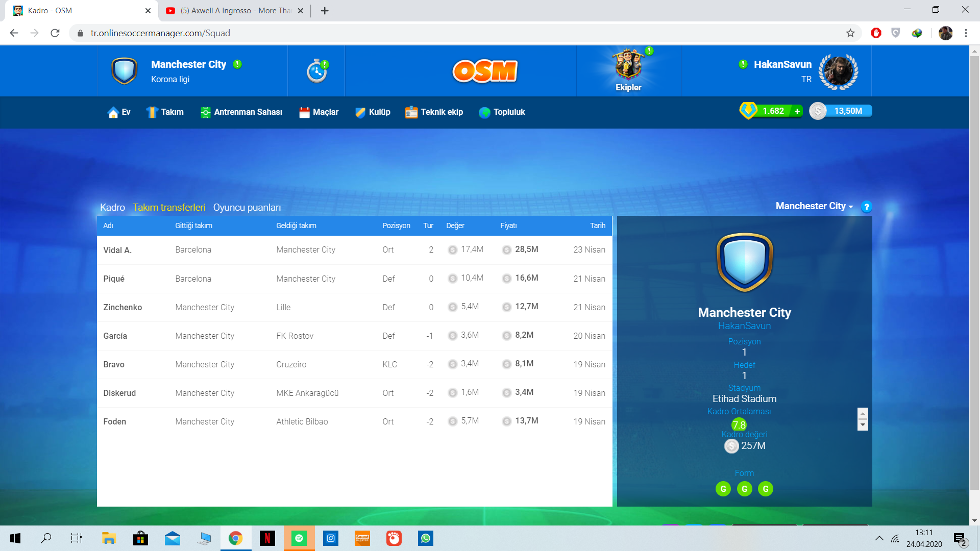Sort by Geldiği takım column
Viewport: 980px width, 551px height.
(x=296, y=226)
